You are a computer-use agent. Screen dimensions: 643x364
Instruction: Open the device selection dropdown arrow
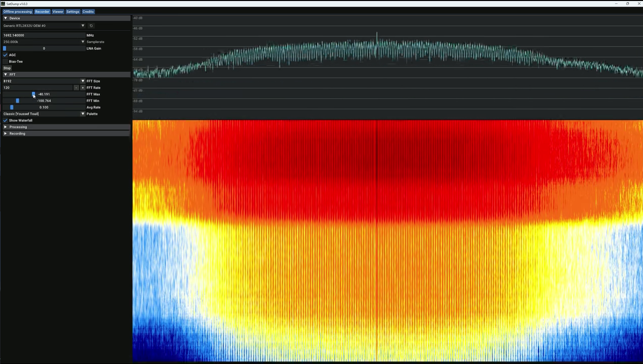pyautogui.click(x=83, y=26)
